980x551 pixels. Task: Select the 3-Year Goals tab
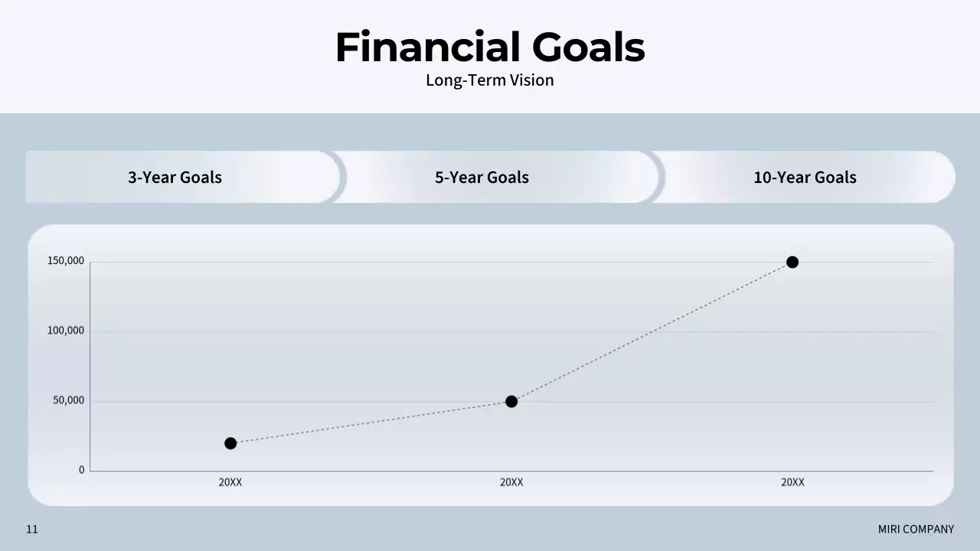[175, 178]
